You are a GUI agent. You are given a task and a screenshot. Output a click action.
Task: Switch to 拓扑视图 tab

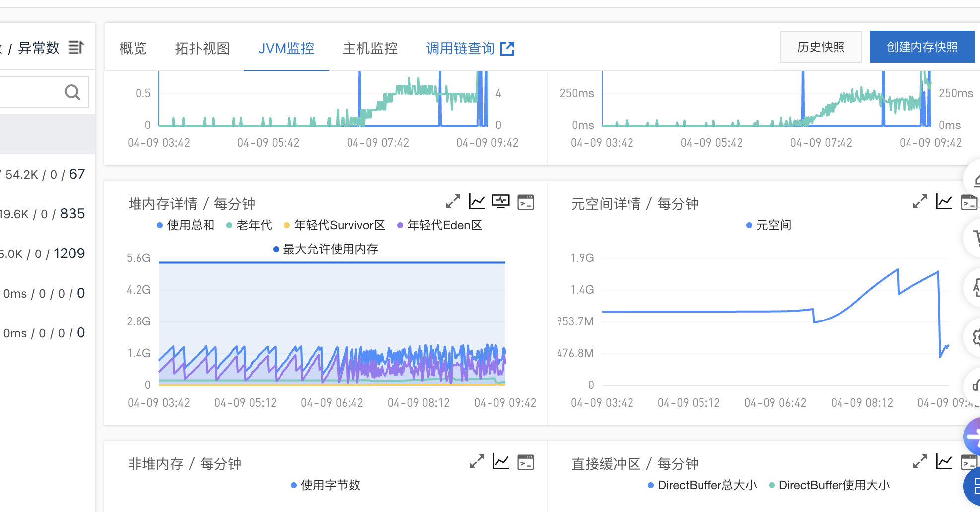click(203, 48)
